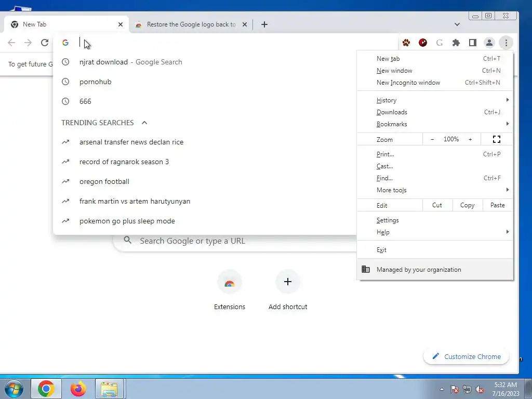532x399 pixels.
Task: Open a New Incognito window
Action: click(x=435, y=83)
